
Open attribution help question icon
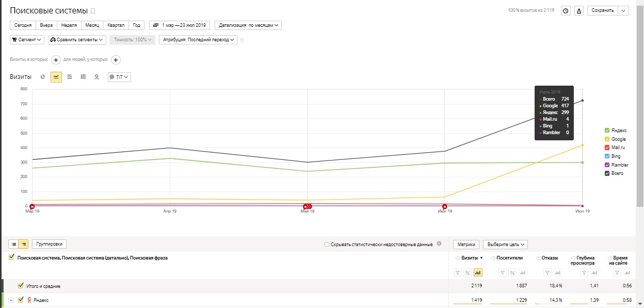[x=242, y=40]
